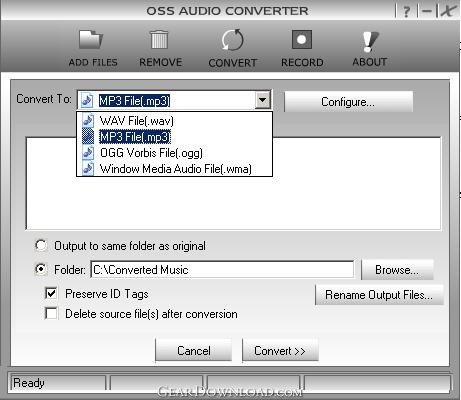Choose Window Media Audio File(.wma) format

click(174, 169)
